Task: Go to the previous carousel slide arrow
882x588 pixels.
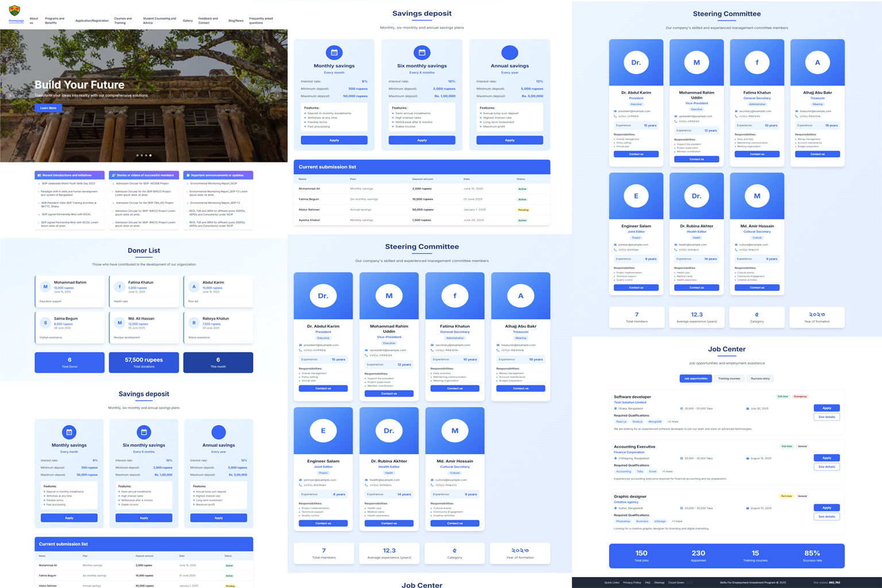Action: tap(10, 96)
